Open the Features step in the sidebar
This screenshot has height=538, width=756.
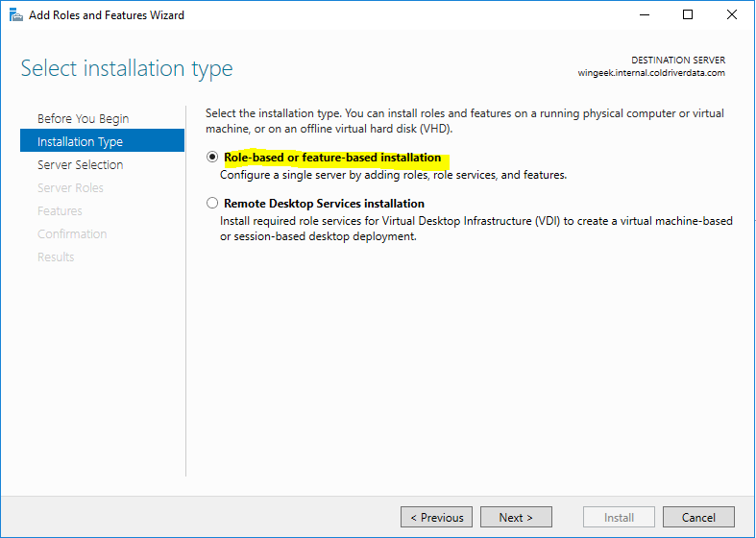(60, 211)
